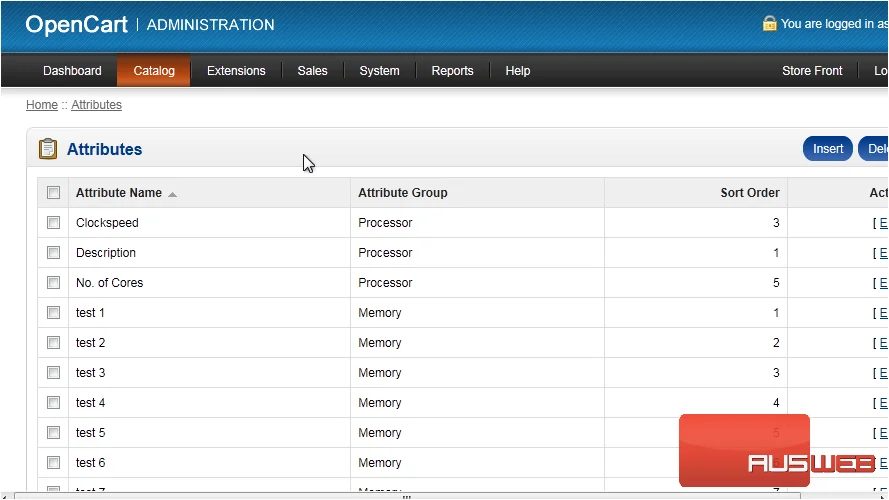Check the test 2 row checkbox

[x=53, y=343]
